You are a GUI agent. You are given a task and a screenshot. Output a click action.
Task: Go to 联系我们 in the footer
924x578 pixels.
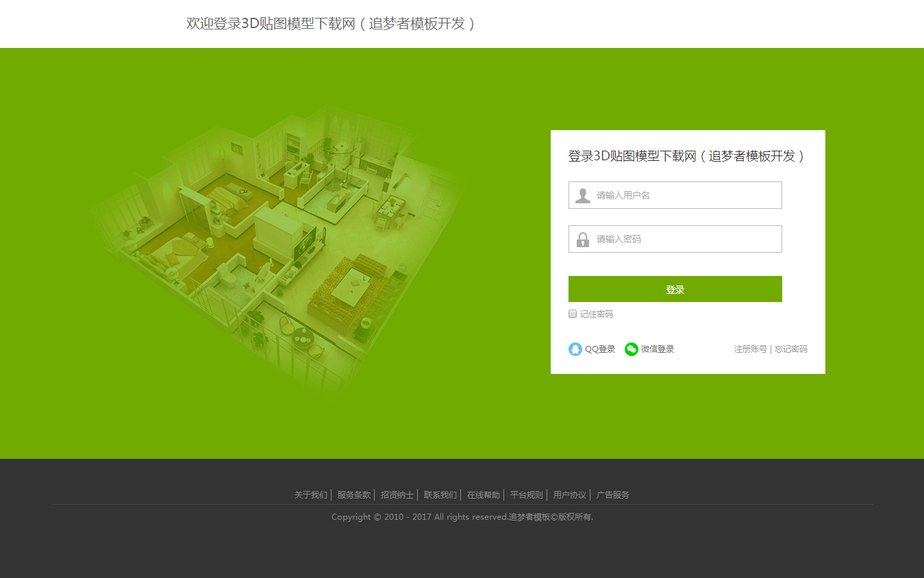click(440, 494)
